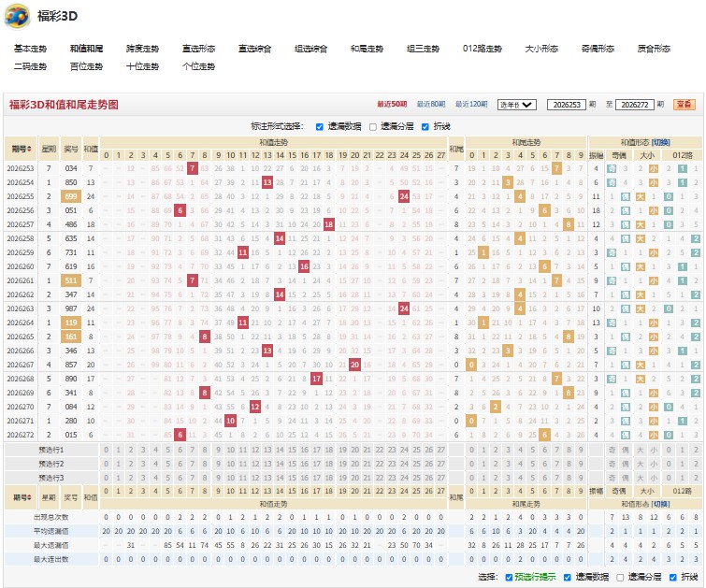Sort by the 期号 column arrow icon
Viewport: 706px width, 588px height.
tap(29, 149)
